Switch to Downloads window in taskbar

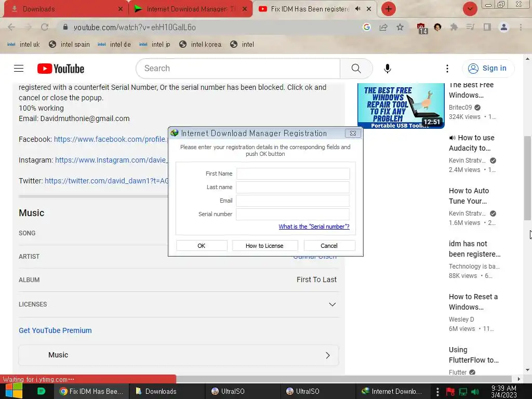point(166,391)
